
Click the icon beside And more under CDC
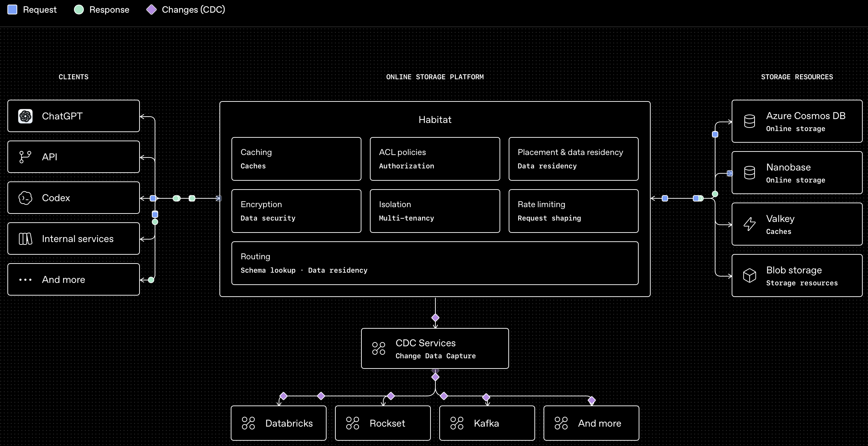tap(561, 423)
